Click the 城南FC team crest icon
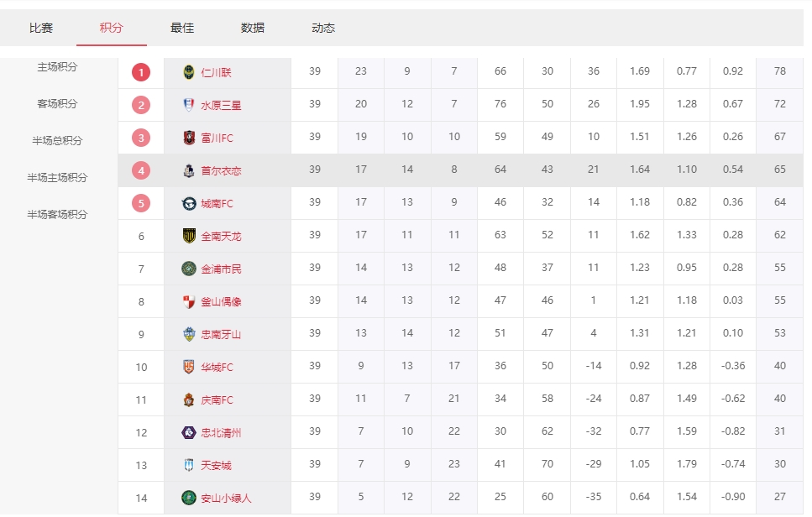This screenshot has width=812, height=517. tap(189, 203)
